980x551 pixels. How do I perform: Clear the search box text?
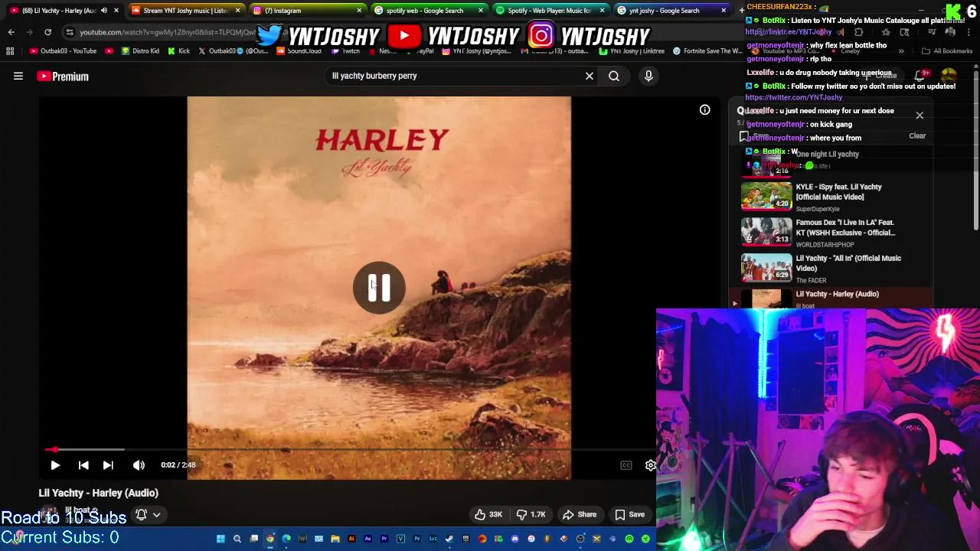tap(590, 76)
